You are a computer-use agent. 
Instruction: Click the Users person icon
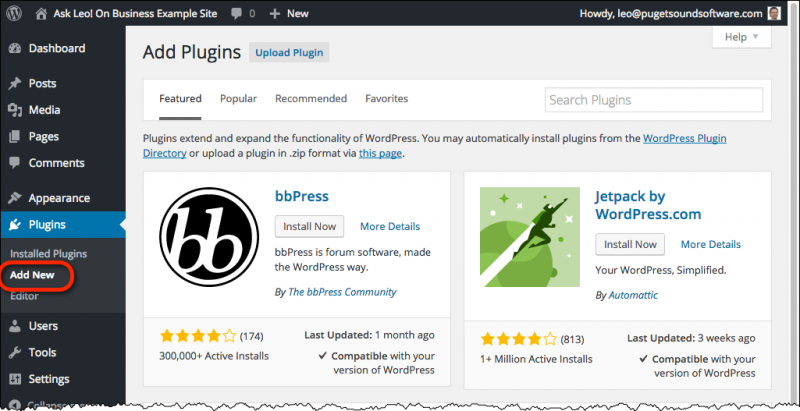(x=15, y=326)
